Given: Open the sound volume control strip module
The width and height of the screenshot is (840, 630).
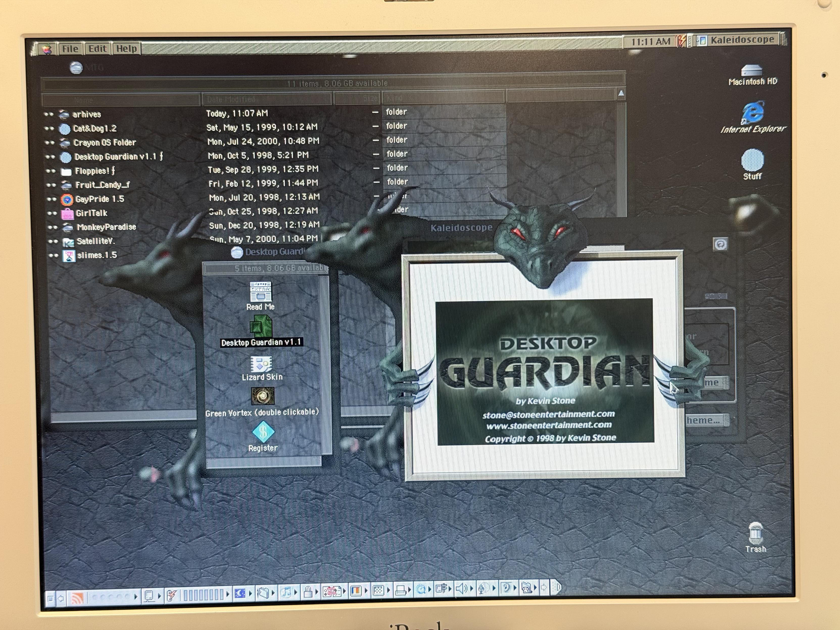Looking at the screenshot, I should (x=461, y=589).
